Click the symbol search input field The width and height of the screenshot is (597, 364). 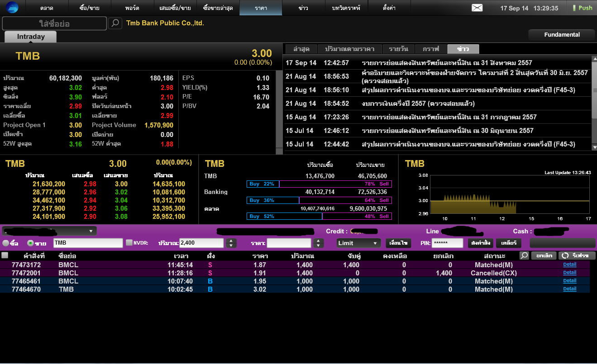(x=54, y=24)
